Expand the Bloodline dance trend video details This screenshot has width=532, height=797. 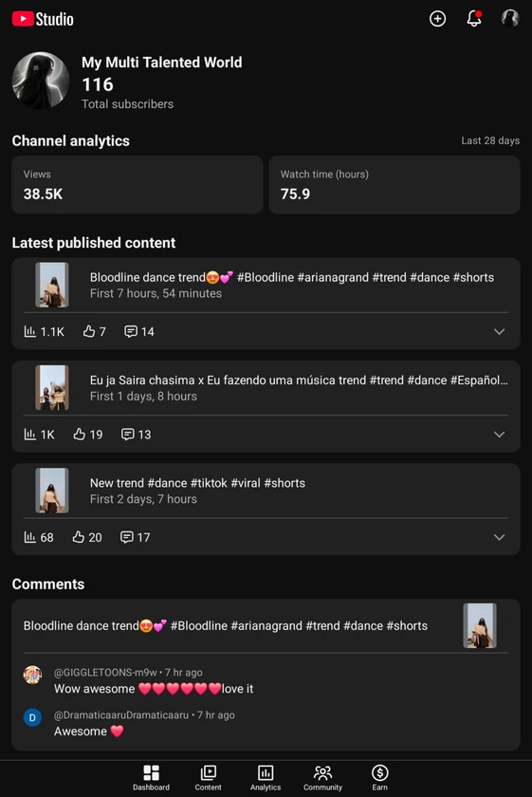(499, 331)
